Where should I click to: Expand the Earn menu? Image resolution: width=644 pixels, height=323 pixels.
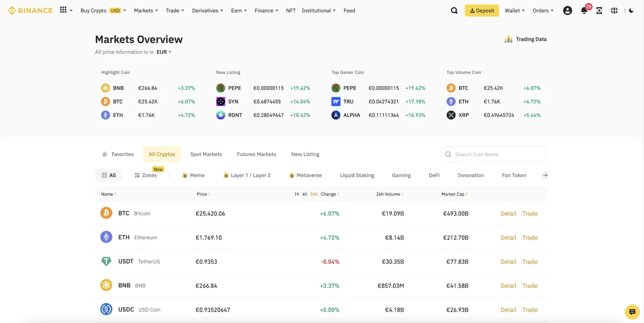click(239, 11)
